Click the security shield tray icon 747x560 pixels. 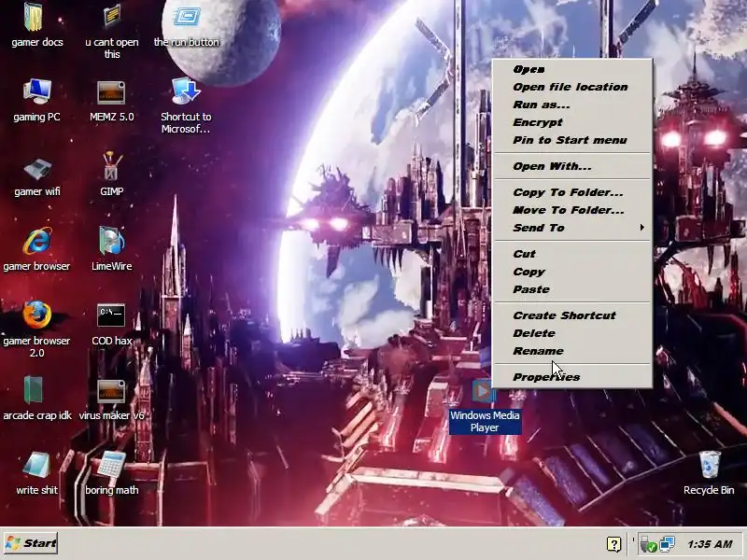coord(649,544)
